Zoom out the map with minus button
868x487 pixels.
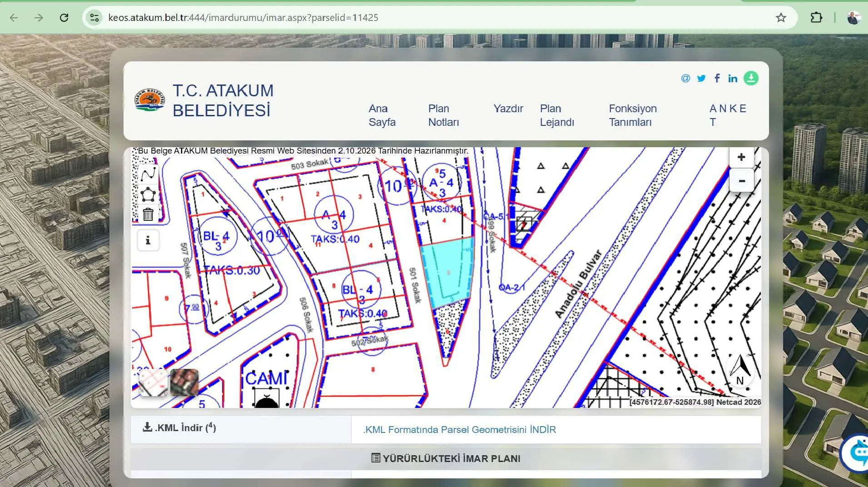(x=741, y=180)
